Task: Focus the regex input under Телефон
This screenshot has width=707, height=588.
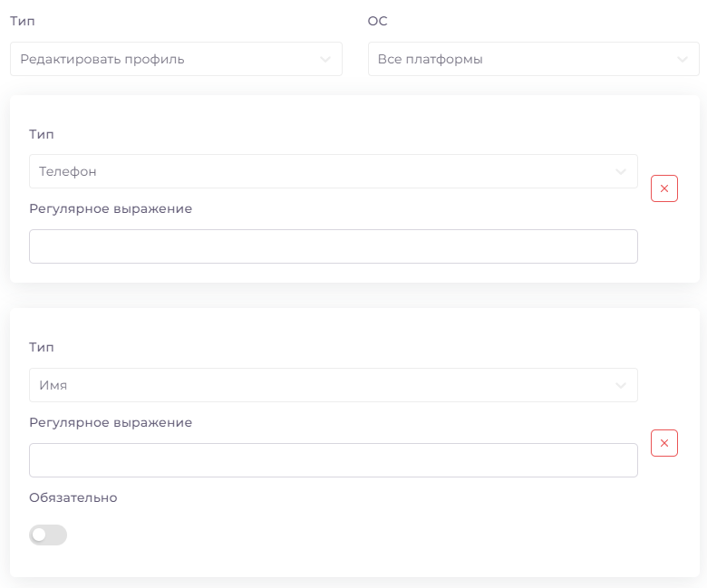Action: pyautogui.click(x=334, y=246)
